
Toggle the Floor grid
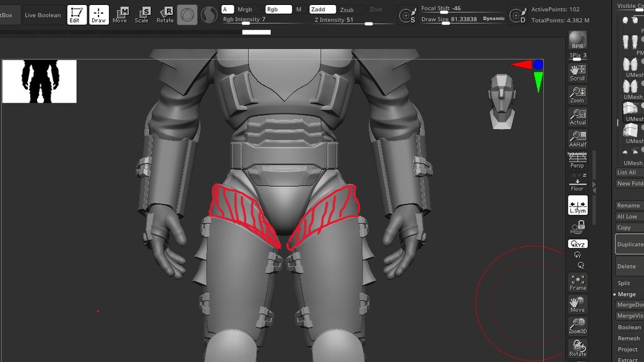point(577,183)
